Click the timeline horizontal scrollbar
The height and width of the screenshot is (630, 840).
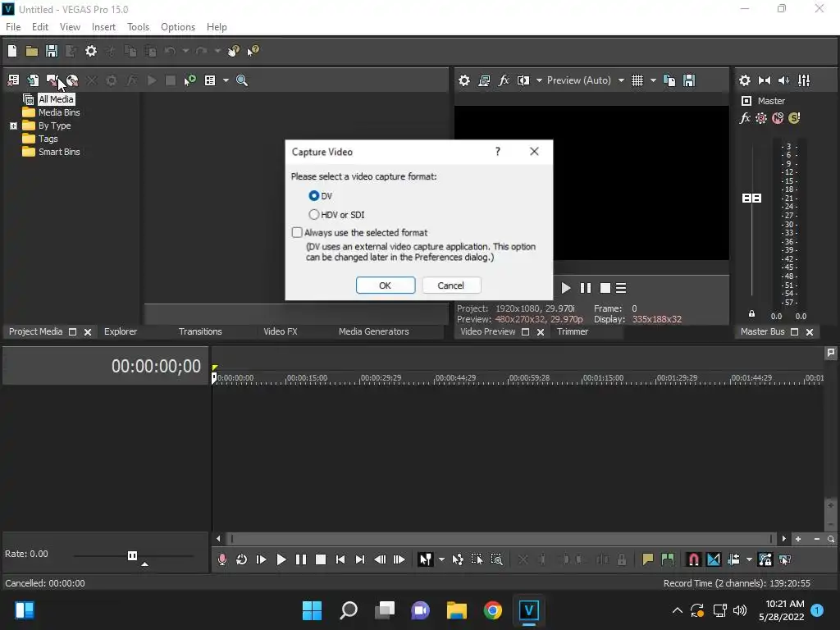click(x=501, y=539)
